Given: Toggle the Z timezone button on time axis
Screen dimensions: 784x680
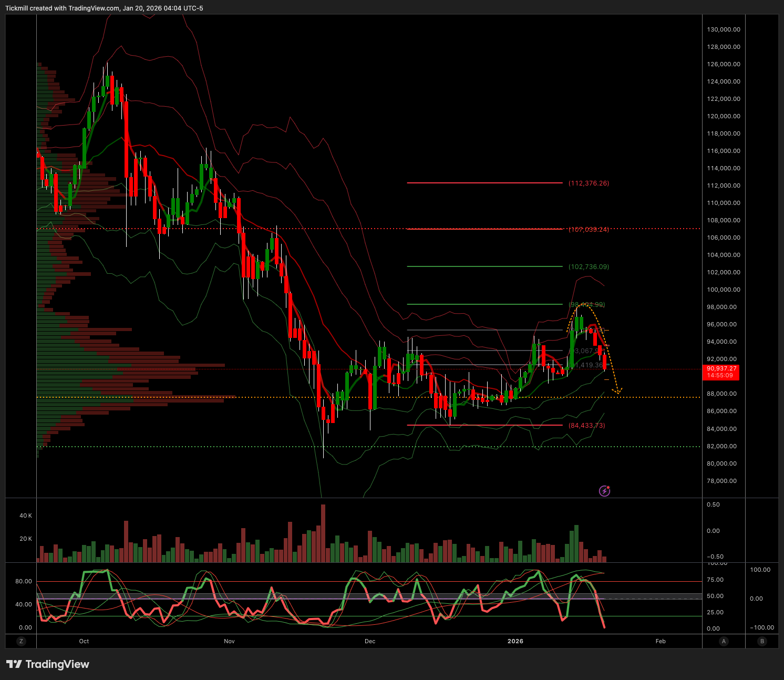Looking at the screenshot, I should point(21,641).
